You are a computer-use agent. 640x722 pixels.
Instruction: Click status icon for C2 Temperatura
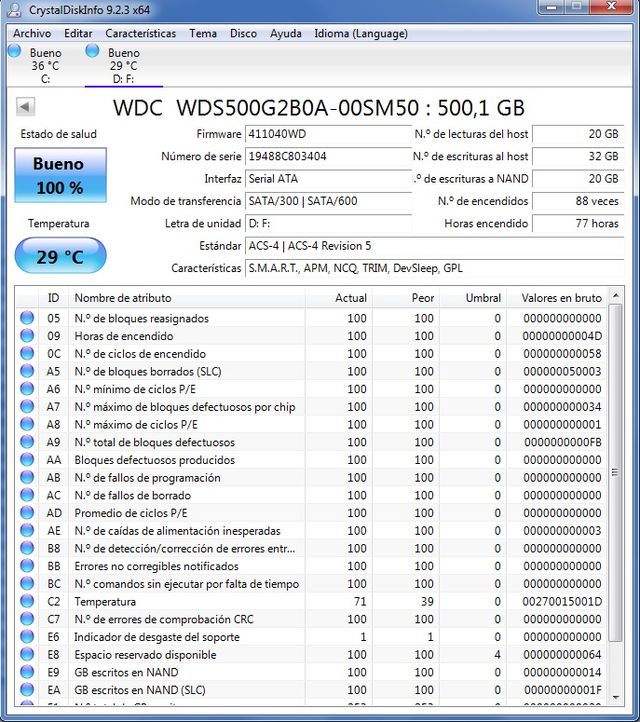point(27,601)
